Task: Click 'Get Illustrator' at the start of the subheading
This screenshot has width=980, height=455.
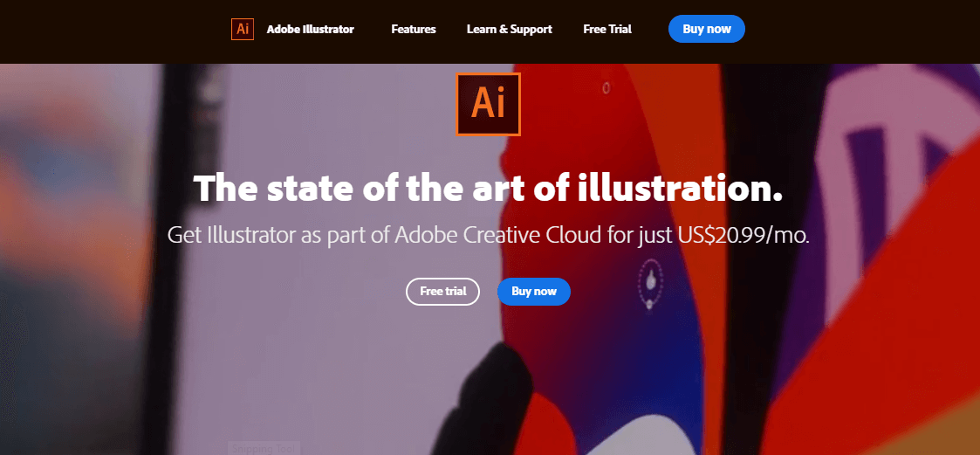Action: (x=230, y=236)
